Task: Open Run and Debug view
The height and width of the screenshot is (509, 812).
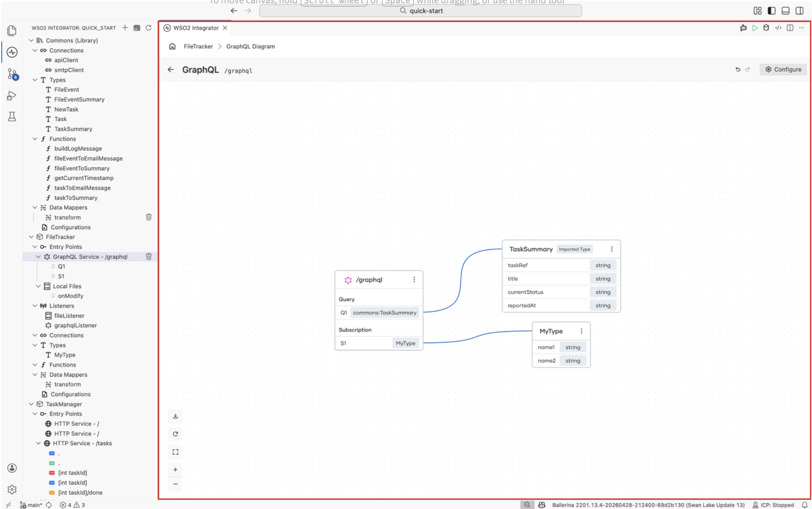Action: [12, 96]
